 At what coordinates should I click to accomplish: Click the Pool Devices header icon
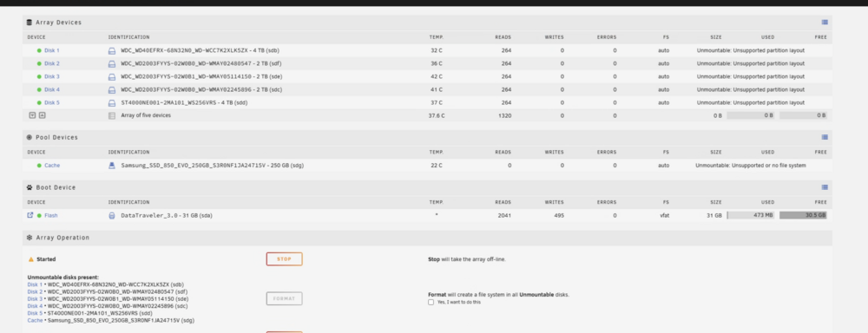click(x=30, y=137)
